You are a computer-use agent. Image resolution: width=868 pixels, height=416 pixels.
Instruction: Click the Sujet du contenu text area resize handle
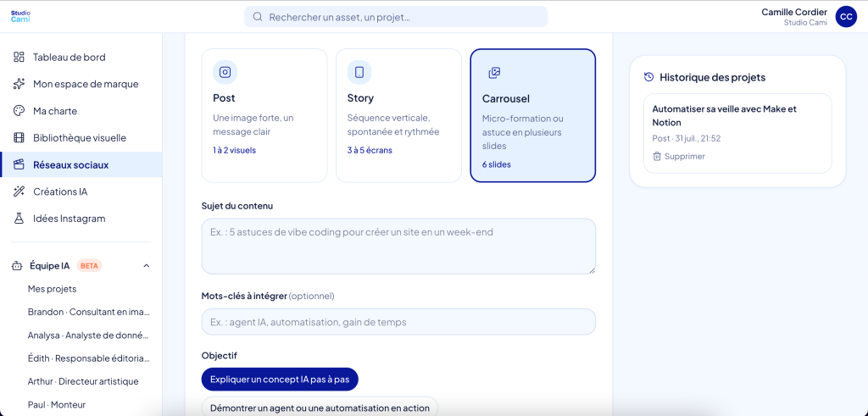coord(592,270)
